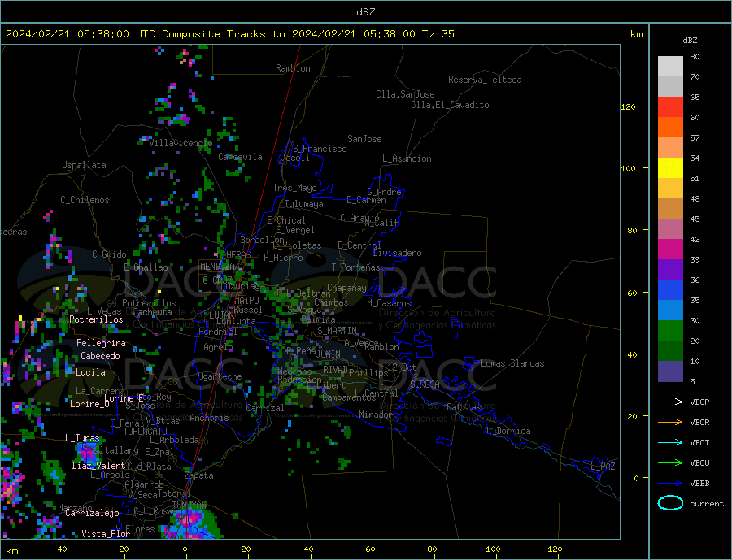Viewport: 732px width, 560px height.
Task: Click the 'Reserva_Telteca' map label
Action: click(485, 80)
